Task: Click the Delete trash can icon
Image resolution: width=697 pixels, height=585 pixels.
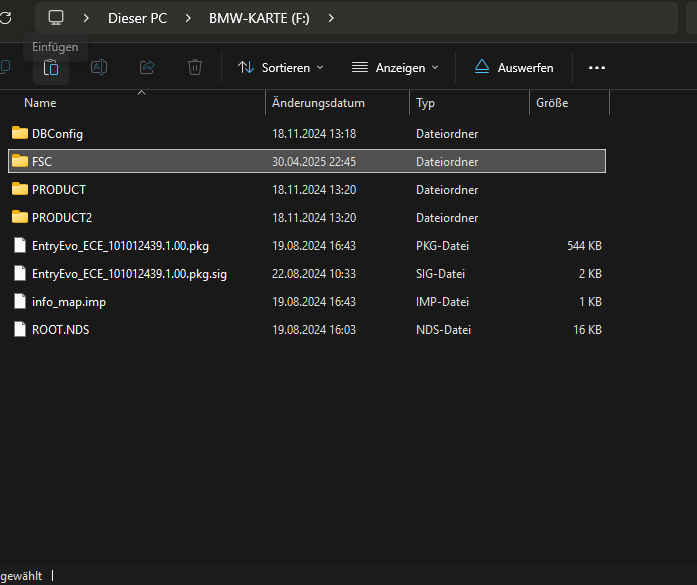Action: [195, 68]
